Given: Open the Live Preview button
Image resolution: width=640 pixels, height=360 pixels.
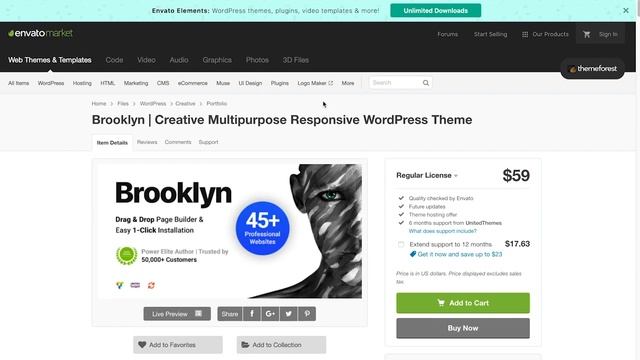Looking at the screenshot, I should [177, 314].
